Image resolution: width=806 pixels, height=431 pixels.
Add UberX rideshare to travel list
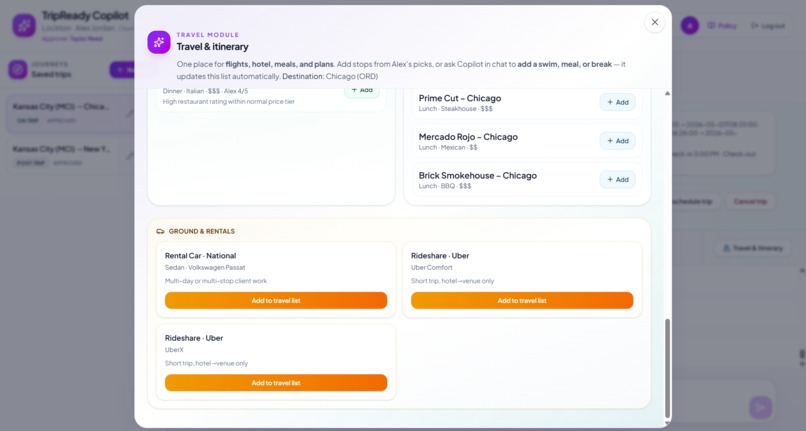tap(276, 383)
